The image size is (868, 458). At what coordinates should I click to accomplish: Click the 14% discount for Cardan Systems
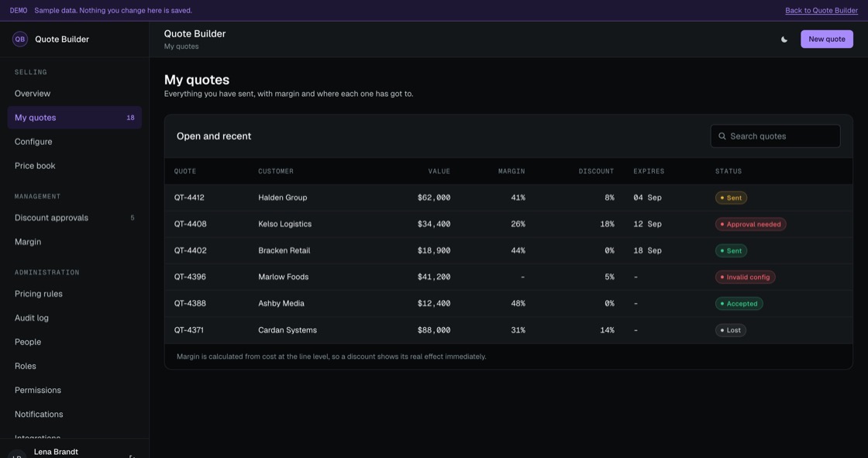[x=608, y=330]
